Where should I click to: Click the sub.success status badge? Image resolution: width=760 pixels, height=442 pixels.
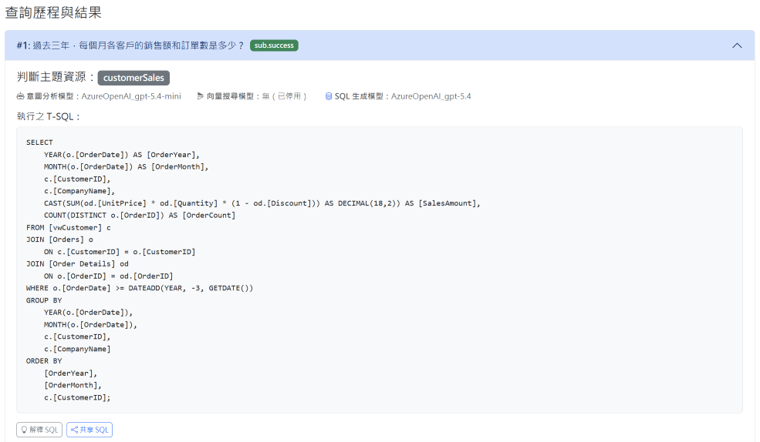(274, 45)
